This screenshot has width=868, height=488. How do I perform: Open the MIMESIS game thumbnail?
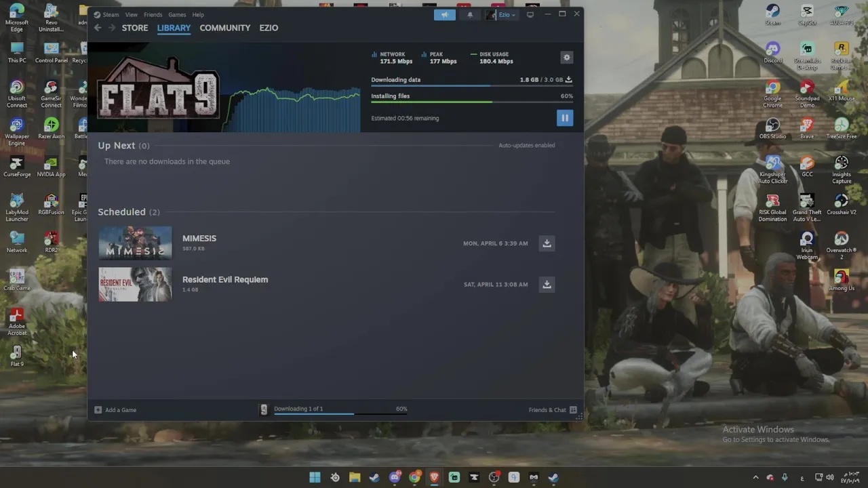tap(135, 243)
